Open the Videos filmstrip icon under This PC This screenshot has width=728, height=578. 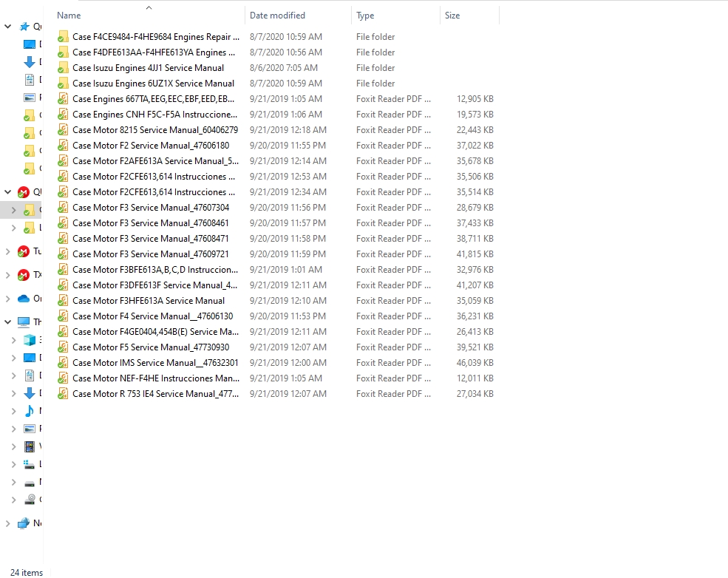[x=30, y=446]
